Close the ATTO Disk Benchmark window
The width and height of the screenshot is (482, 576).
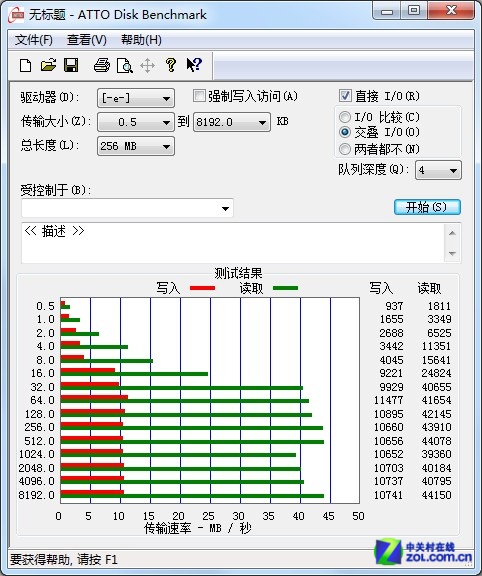coord(451,11)
